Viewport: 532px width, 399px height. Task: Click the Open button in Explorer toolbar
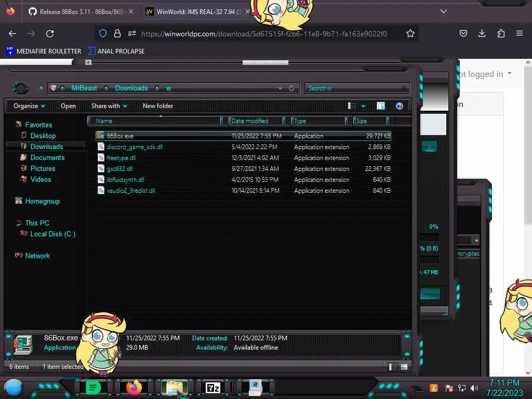[68, 106]
